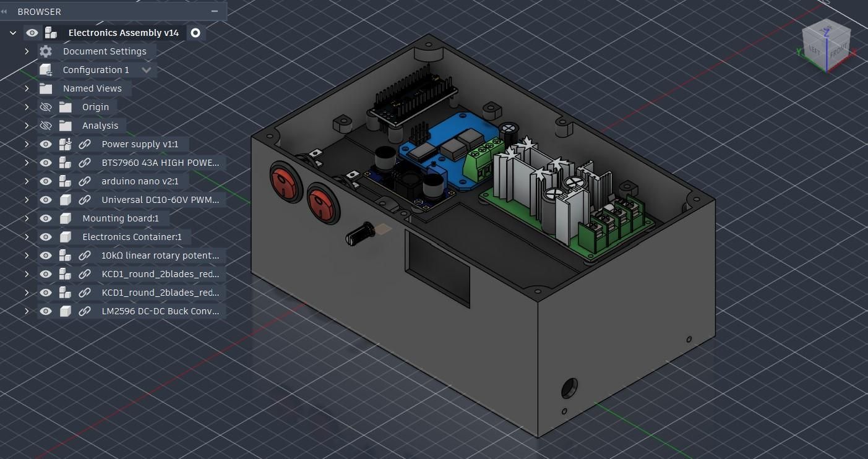
Task: Select the arduino nano v2:1 label
Action: click(140, 181)
